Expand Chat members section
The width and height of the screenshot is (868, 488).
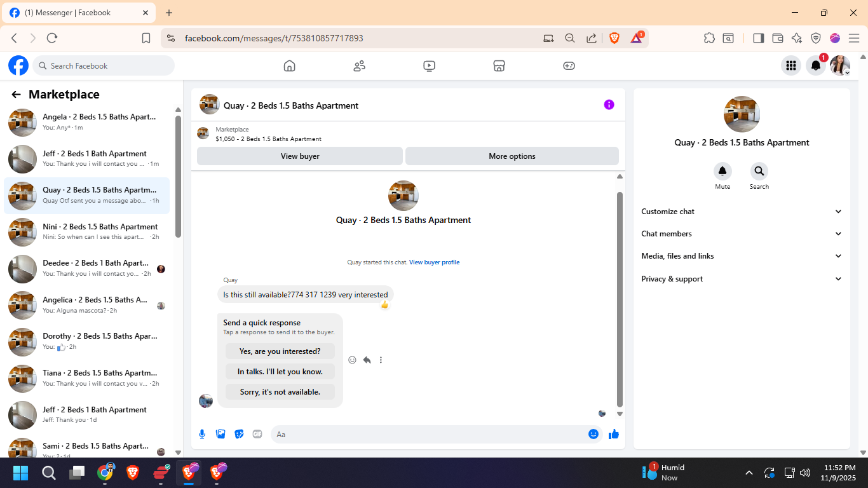(742, 234)
